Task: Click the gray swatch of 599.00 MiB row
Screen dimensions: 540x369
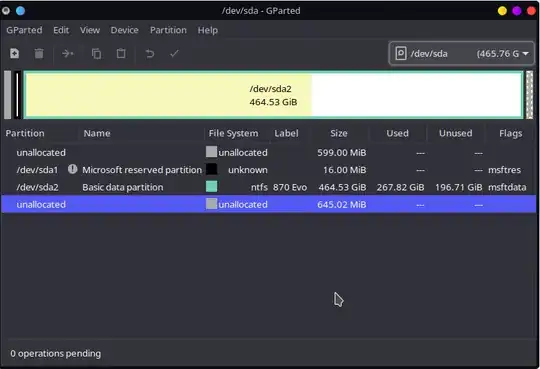Action: (x=211, y=152)
